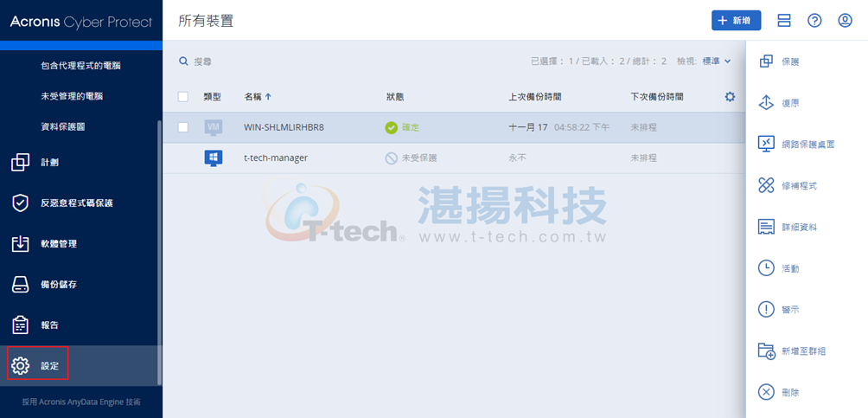Click the 報告 sidebar label

pyautogui.click(x=50, y=325)
